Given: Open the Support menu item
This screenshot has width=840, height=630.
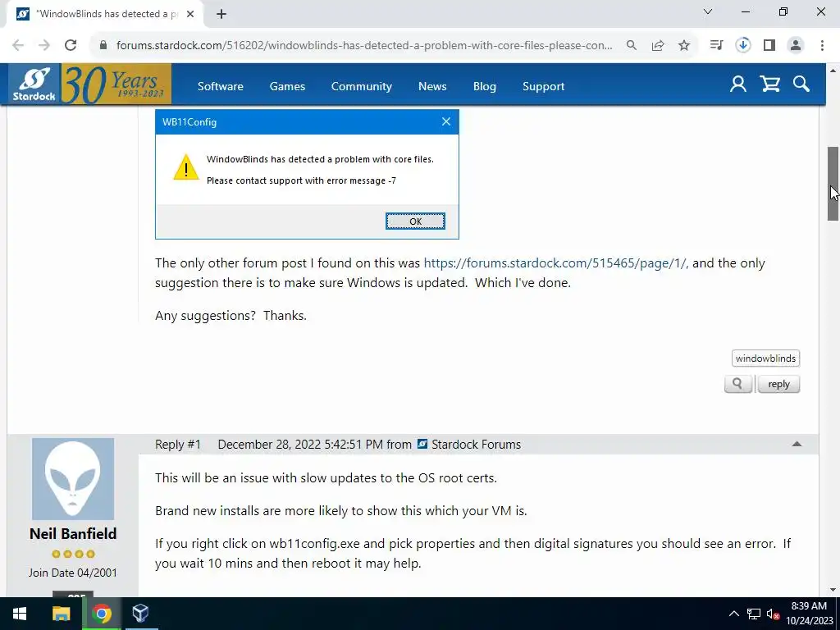Looking at the screenshot, I should click(x=543, y=86).
